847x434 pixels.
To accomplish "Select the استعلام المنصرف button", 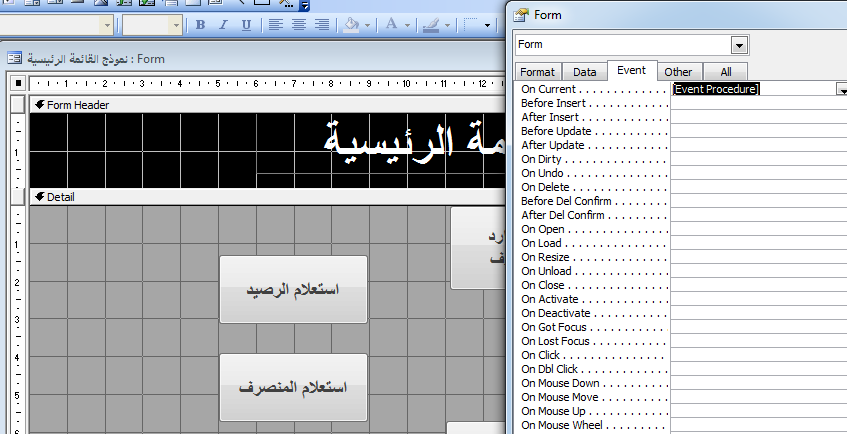I will (x=293, y=387).
